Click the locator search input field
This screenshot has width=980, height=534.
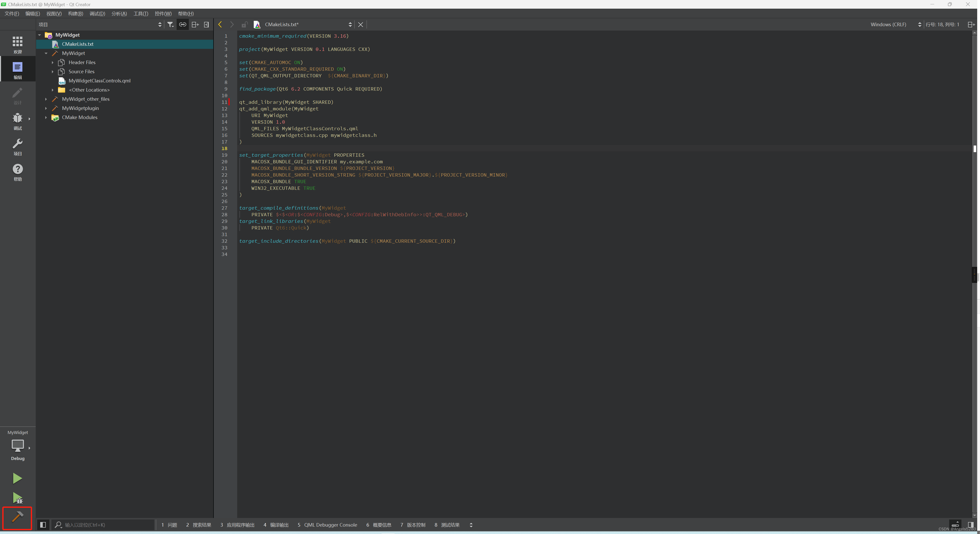107,525
